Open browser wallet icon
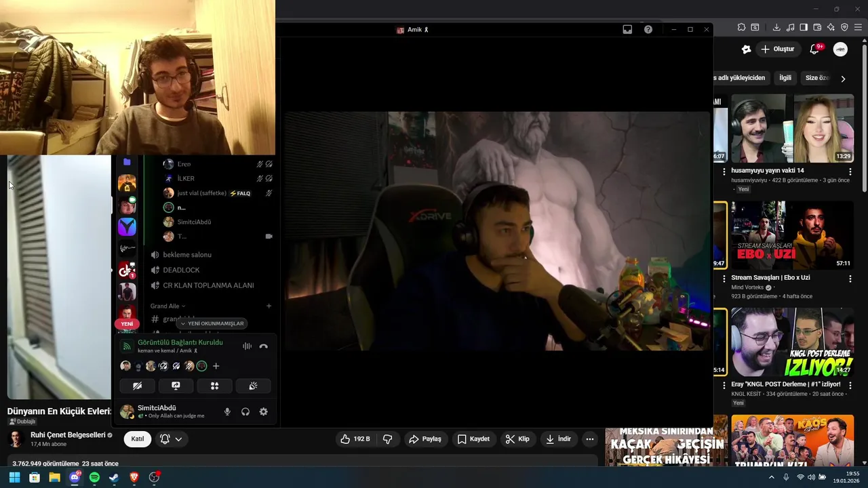The width and height of the screenshot is (868, 488). click(x=817, y=28)
